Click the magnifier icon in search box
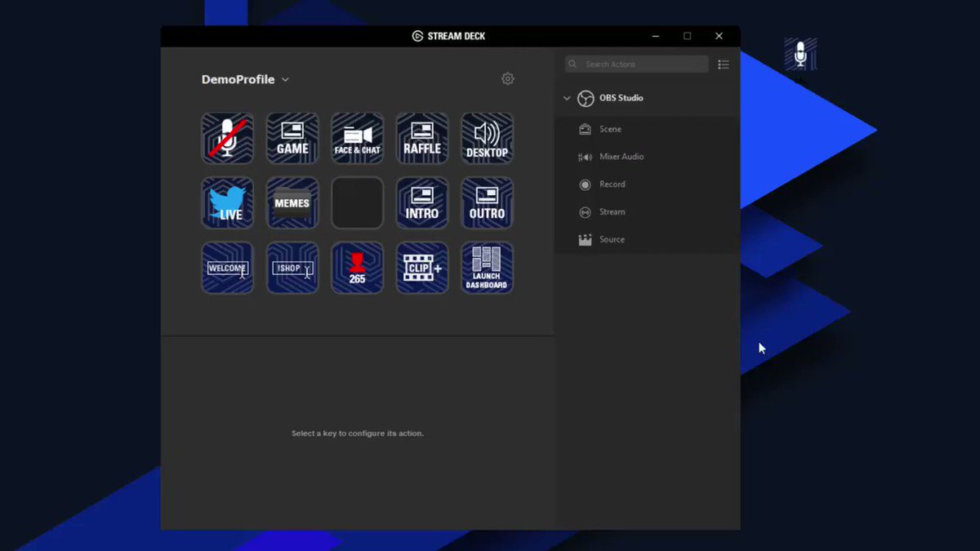This screenshot has height=551, width=980. click(573, 64)
